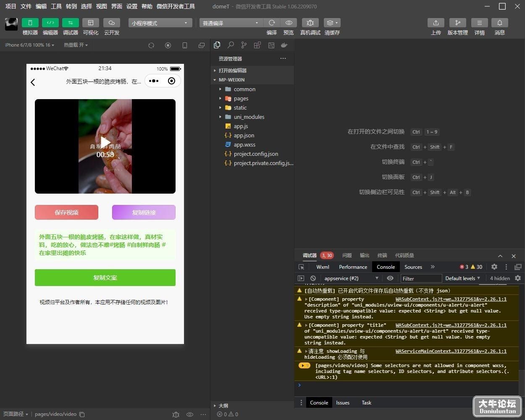Toggle the 模拟器 simulator panel button

pyautogui.click(x=30, y=23)
